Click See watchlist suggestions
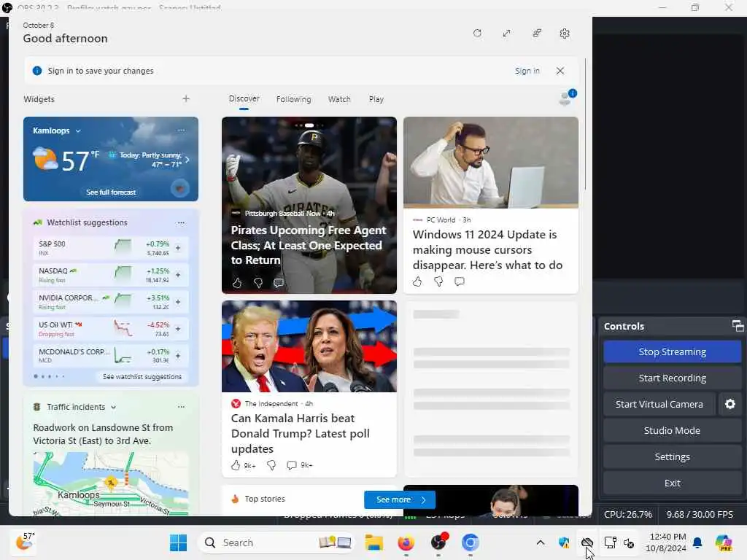Screen dimensions: 747x560 point(142,377)
